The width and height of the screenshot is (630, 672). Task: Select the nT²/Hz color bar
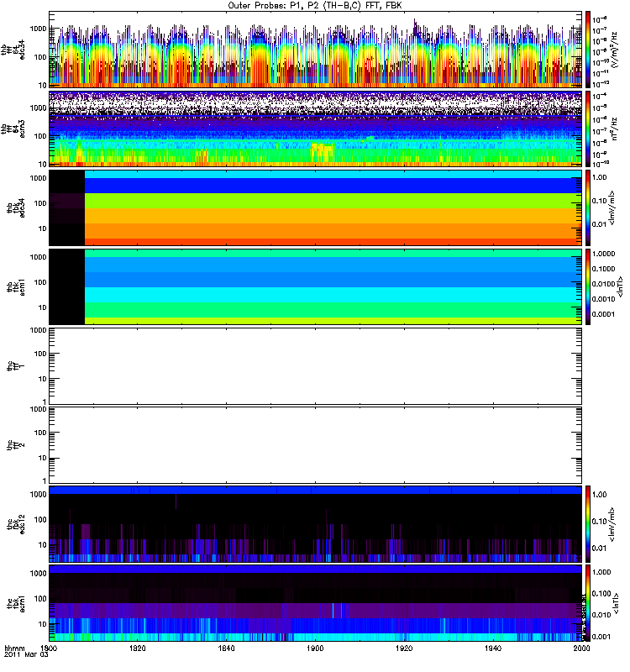(x=588, y=129)
